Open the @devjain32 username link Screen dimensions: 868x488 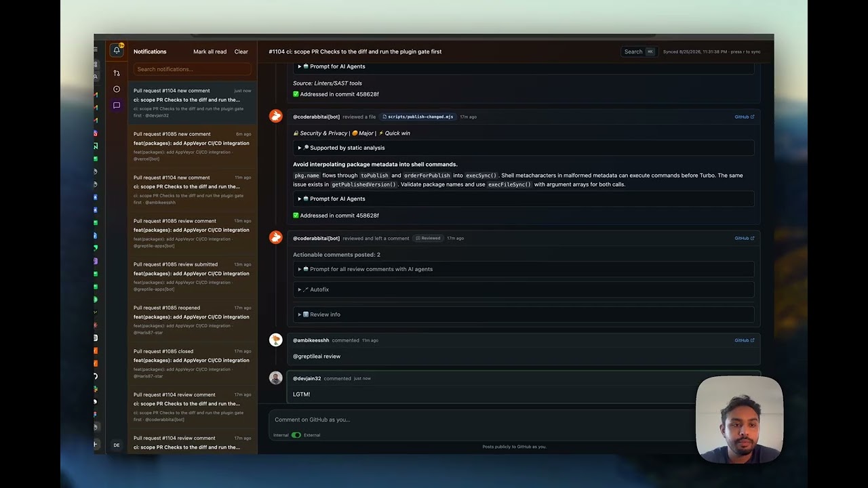307,378
